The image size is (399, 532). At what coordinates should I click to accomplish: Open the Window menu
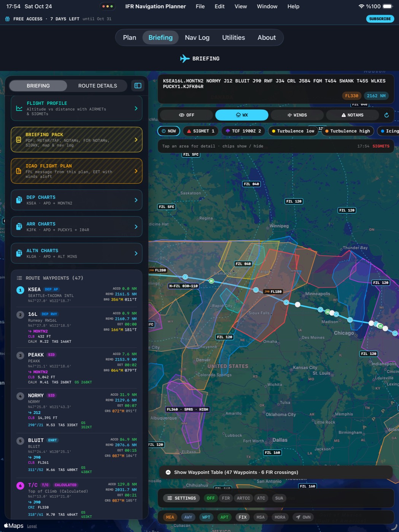(267, 6)
